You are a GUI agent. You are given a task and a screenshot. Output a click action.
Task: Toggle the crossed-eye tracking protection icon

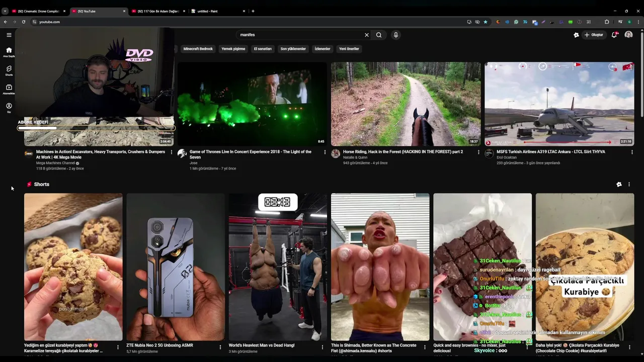point(477,22)
